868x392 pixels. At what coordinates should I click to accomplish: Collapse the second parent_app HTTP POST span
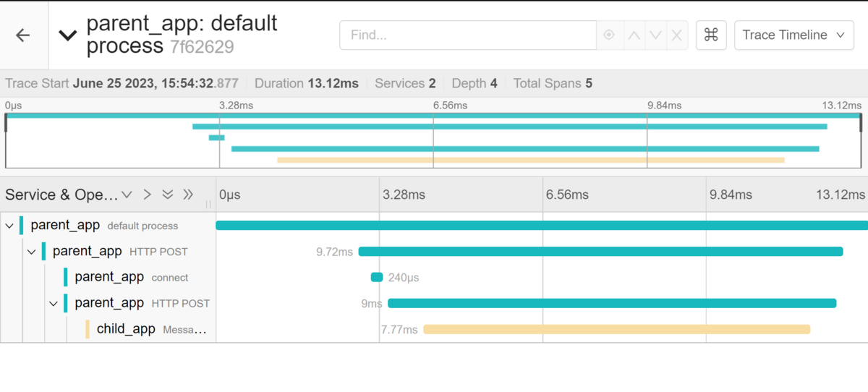click(53, 304)
